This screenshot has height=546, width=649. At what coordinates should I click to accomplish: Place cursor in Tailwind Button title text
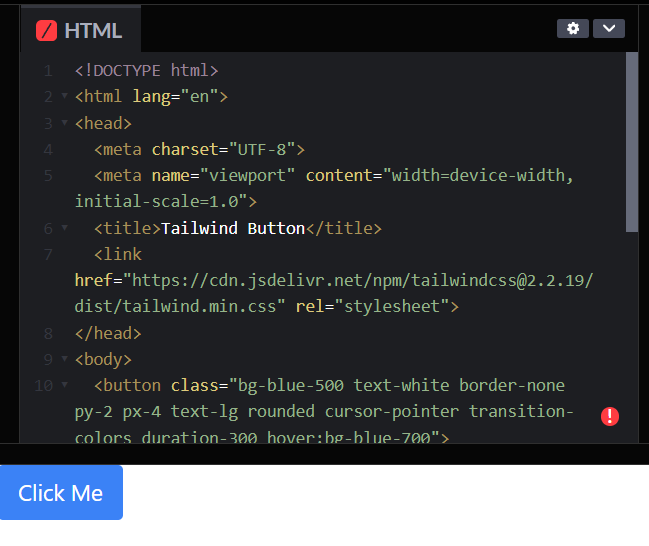(233, 229)
